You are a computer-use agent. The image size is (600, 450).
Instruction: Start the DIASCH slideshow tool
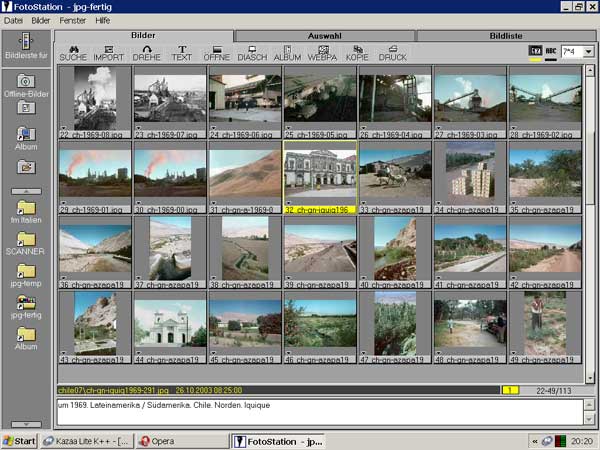click(x=252, y=52)
